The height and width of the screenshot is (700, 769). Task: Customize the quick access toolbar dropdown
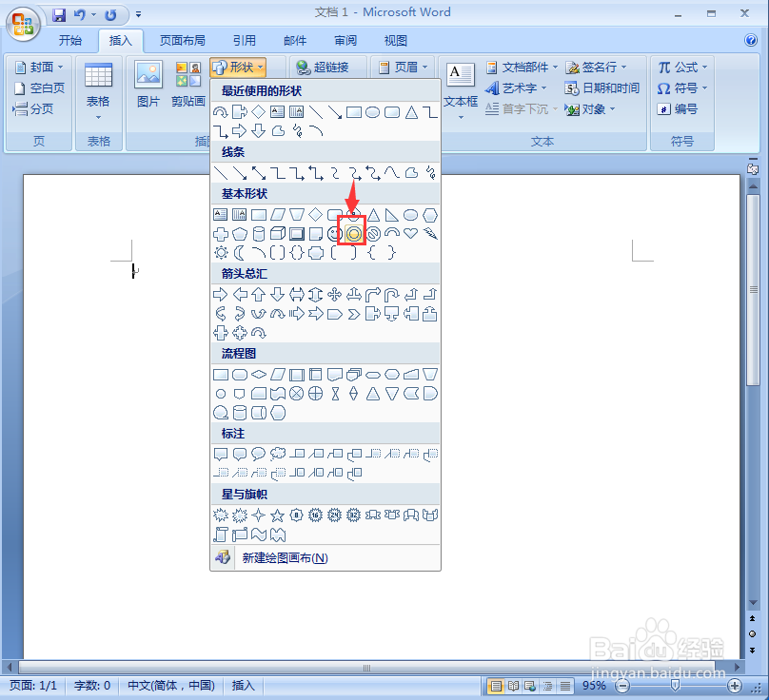click(x=139, y=14)
